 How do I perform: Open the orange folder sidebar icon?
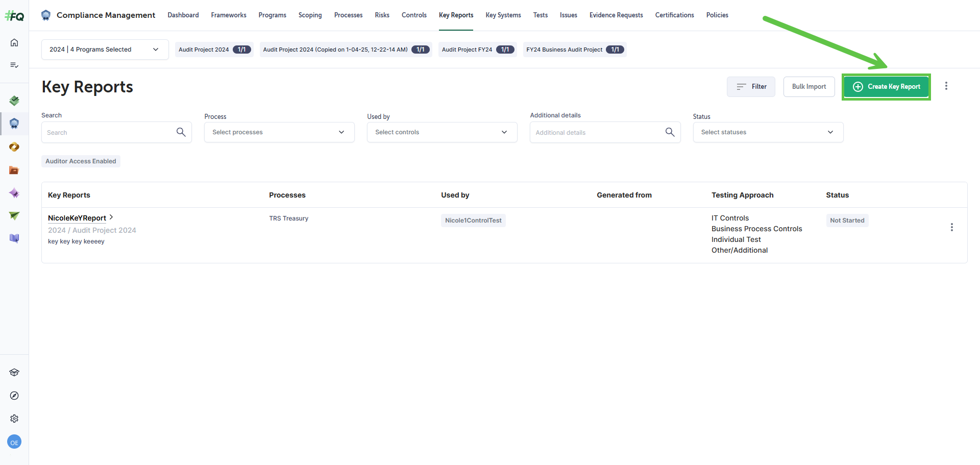(14, 170)
